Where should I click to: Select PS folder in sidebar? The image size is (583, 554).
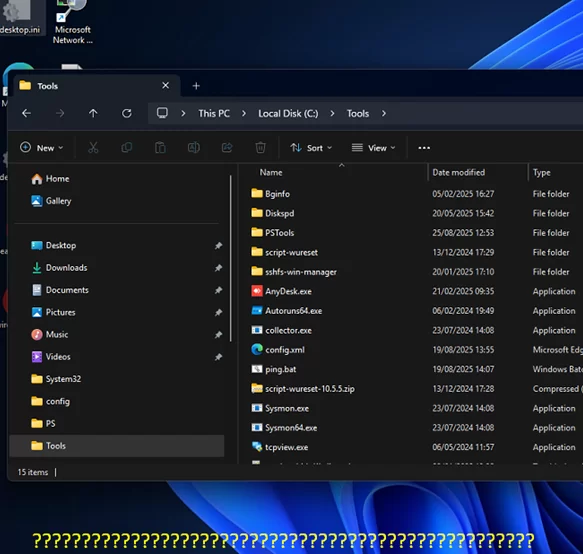[x=44, y=423]
